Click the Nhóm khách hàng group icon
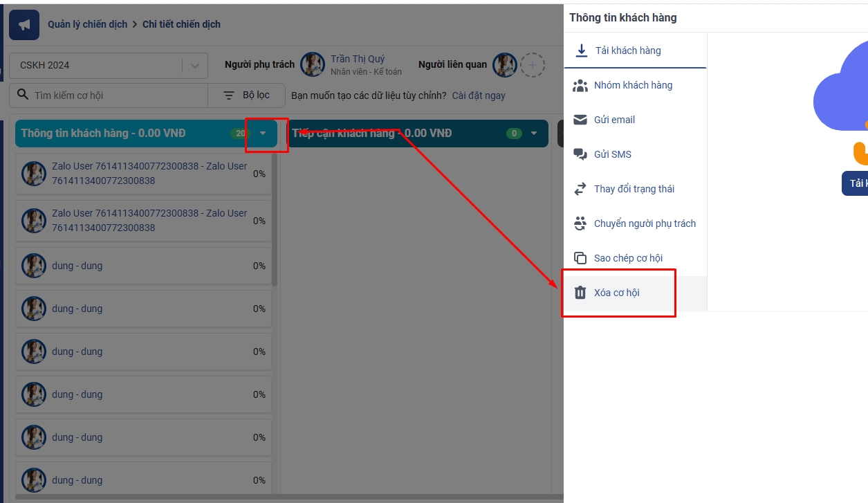Image resolution: width=868 pixels, height=503 pixels. coord(580,85)
